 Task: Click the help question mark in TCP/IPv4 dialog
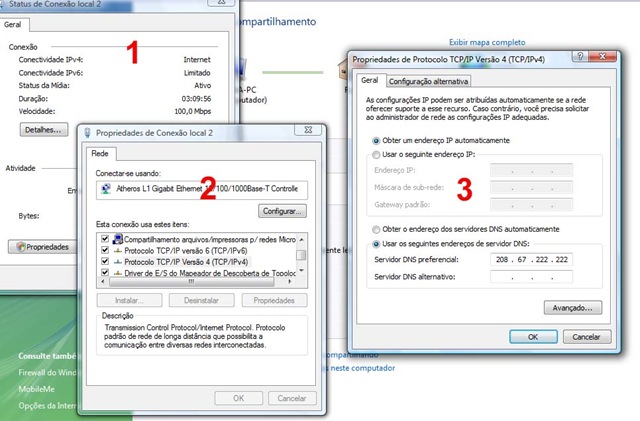pyautogui.click(x=580, y=56)
